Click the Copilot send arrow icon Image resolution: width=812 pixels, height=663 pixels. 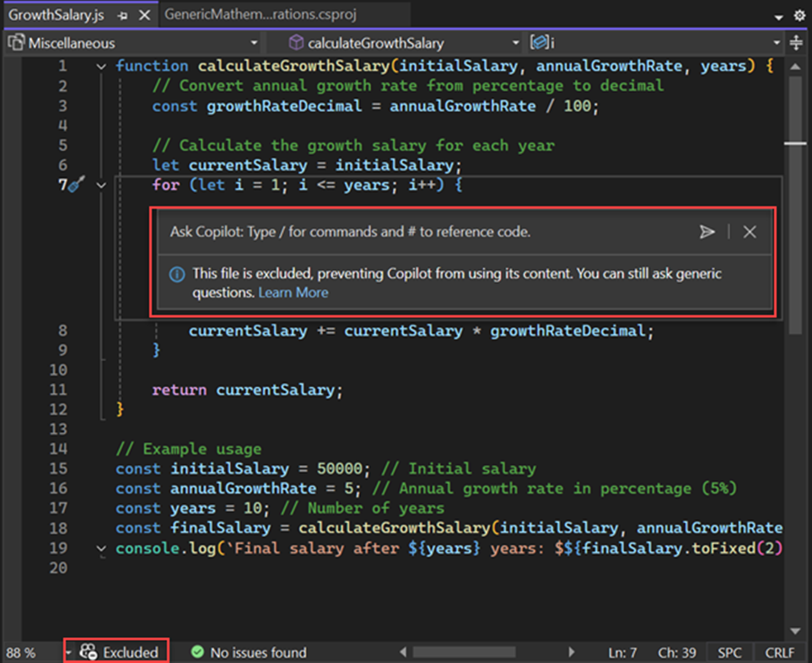pos(707,232)
